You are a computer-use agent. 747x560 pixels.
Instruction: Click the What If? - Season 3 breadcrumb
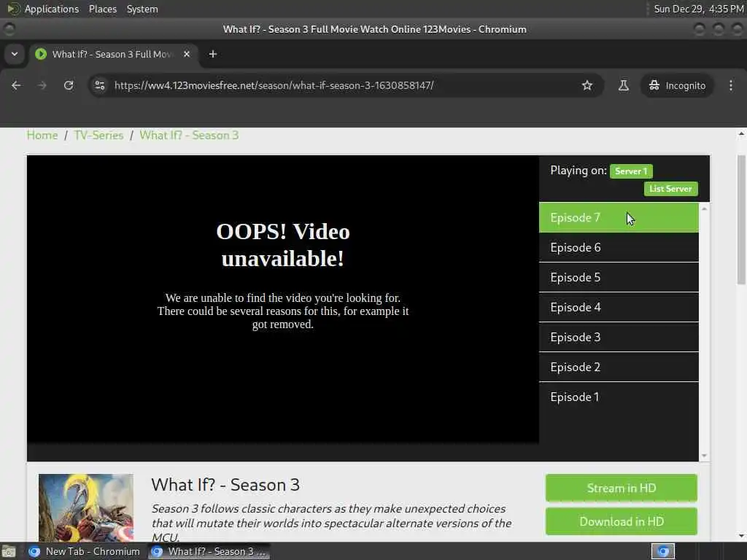pyautogui.click(x=189, y=135)
